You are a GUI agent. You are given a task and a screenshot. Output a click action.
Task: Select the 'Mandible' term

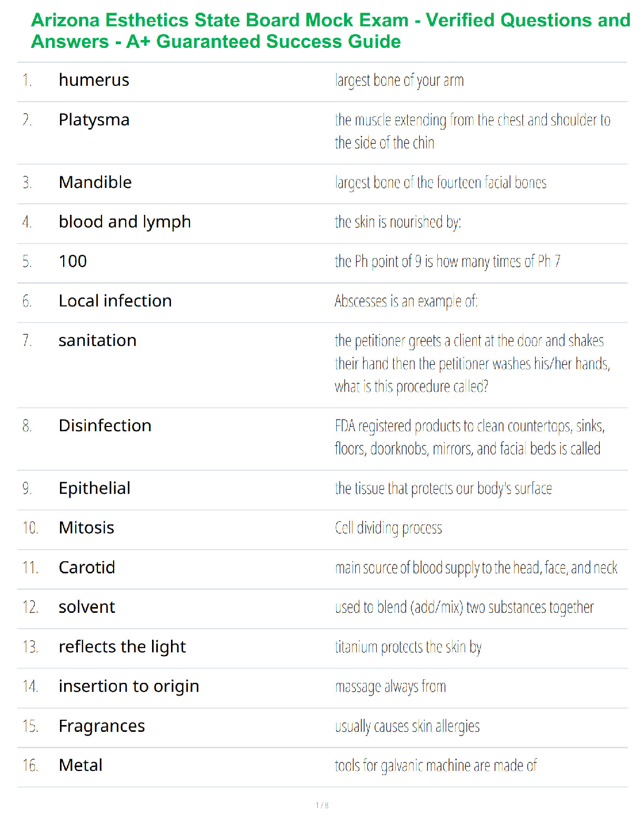(x=95, y=182)
